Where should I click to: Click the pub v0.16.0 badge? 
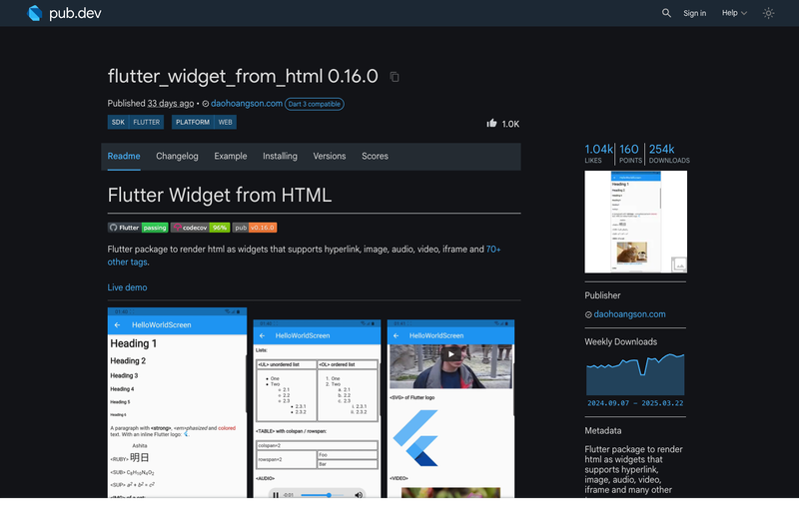(x=255, y=228)
